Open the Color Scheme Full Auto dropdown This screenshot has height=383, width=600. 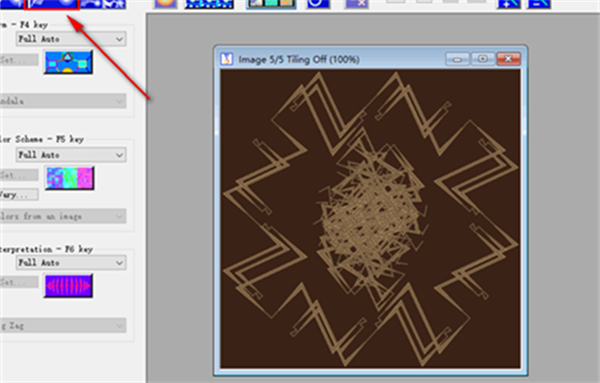[71, 155]
